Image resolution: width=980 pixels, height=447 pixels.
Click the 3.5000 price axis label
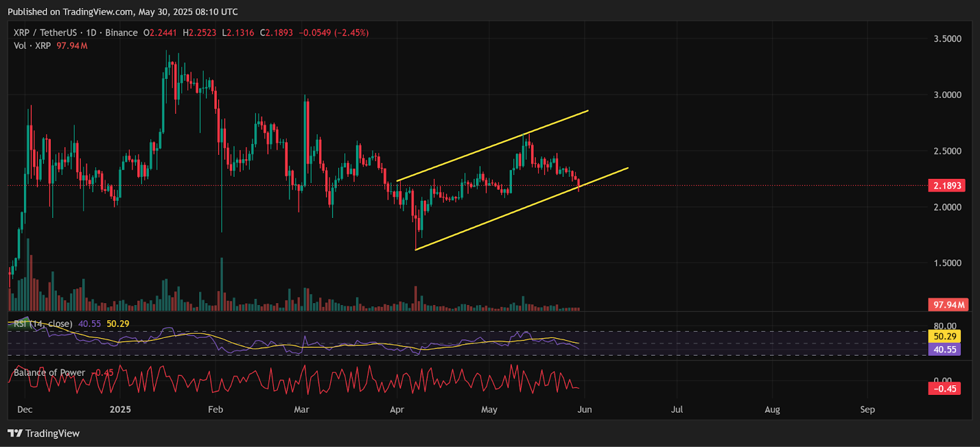click(948, 39)
